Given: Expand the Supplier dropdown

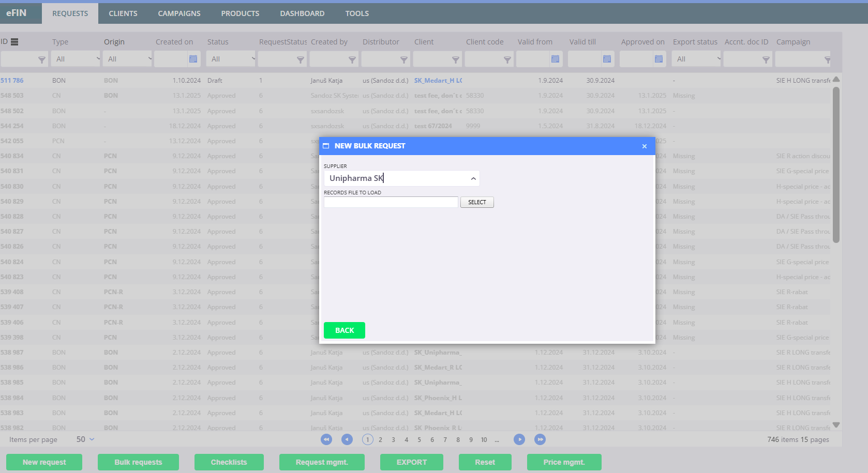Looking at the screenshot, I should (473, 178).
